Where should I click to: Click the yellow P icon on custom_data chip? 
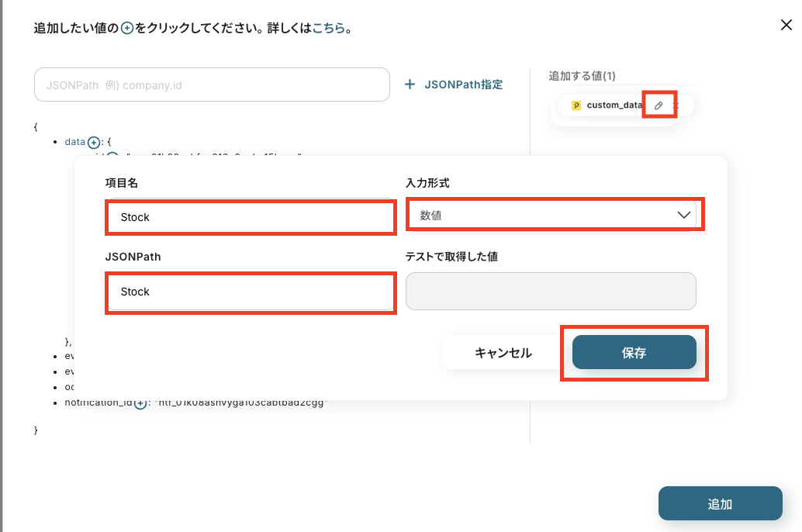click(x=576, y=105)
